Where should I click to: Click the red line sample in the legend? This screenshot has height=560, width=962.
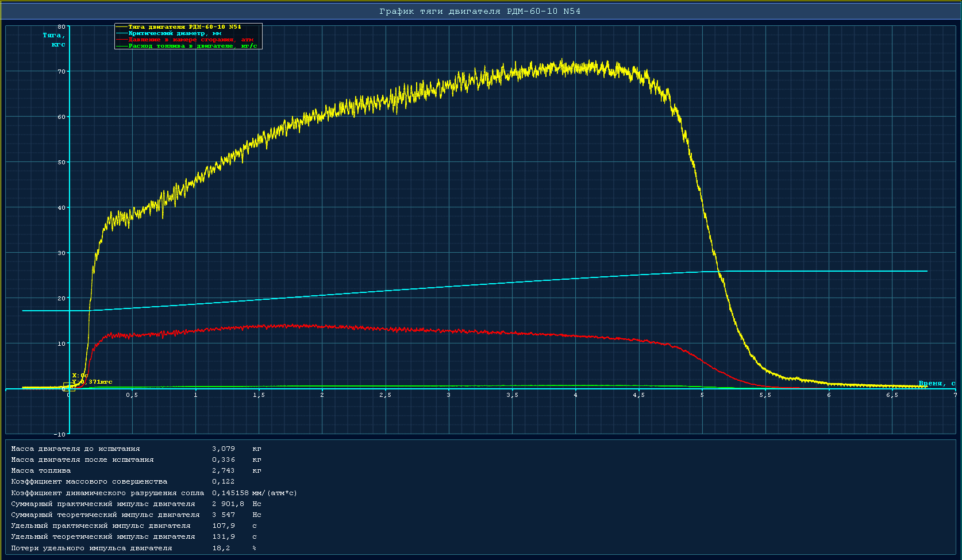(122, 40)
